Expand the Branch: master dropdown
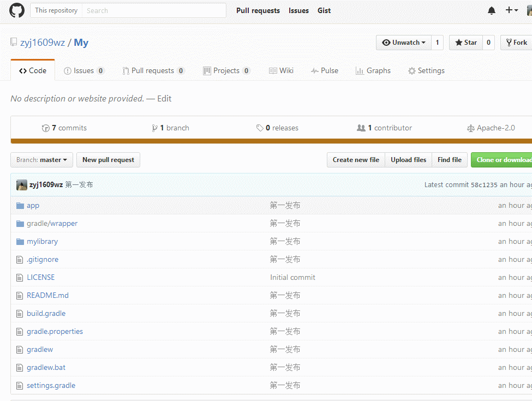 [41, 160]
